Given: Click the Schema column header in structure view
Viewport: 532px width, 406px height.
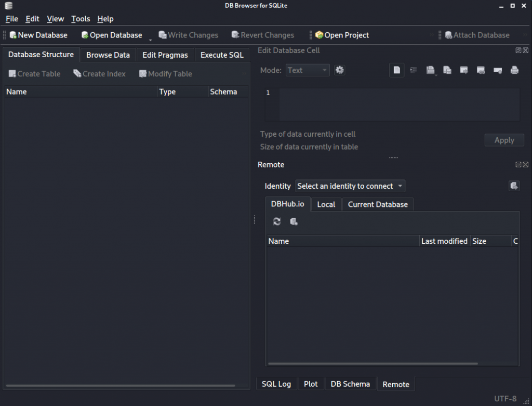Looking at the screenshot, I should (x=228, y=91).
